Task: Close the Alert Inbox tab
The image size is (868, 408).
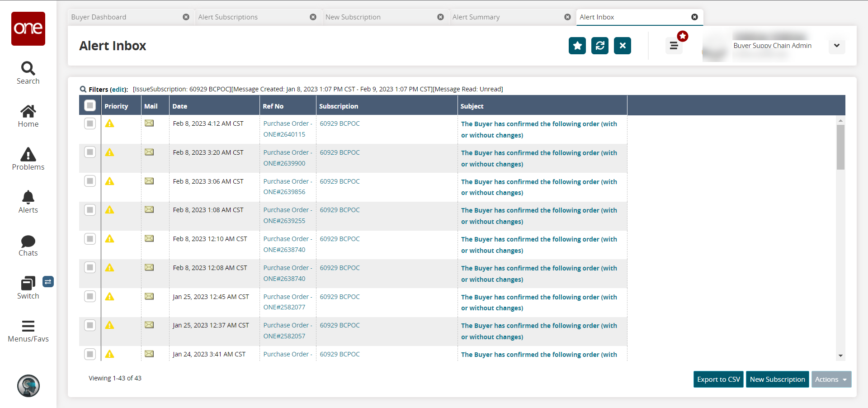Action: pyautogui.click(x=694, y=17)
